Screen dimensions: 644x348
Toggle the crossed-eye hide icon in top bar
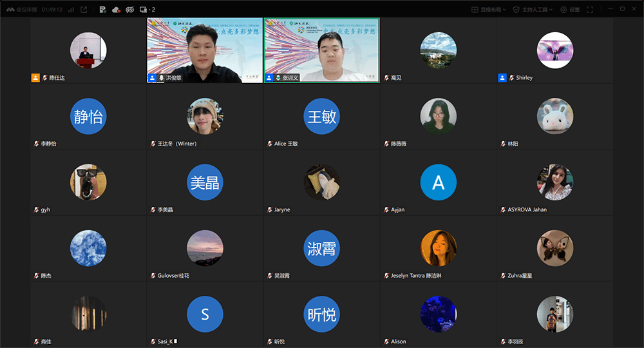click(x=129, y=10)
